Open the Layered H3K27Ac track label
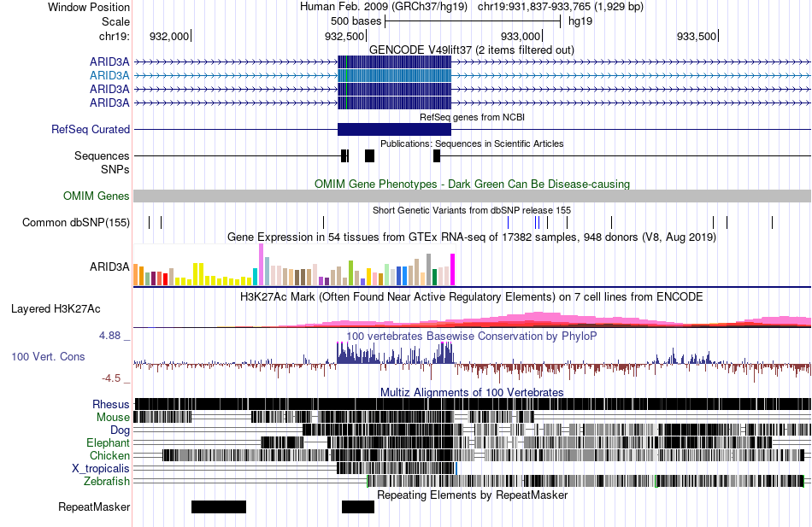This screenshot has width=812, height=527. (56, 309)
